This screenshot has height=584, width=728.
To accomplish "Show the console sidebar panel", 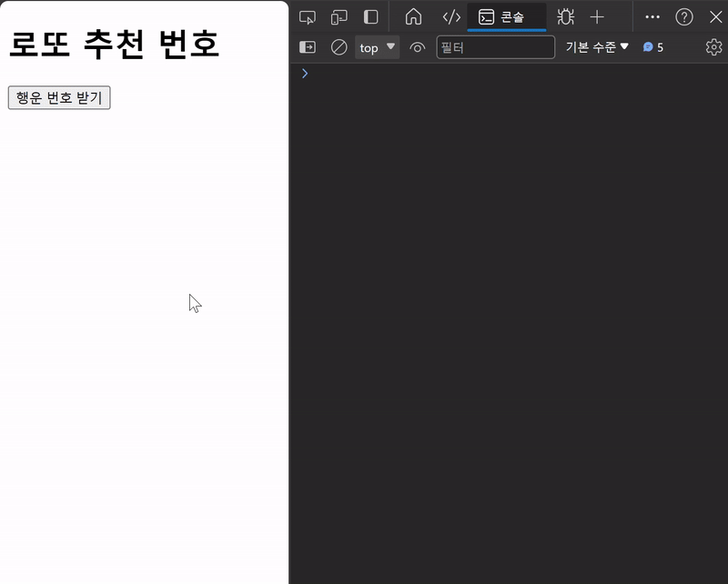I will (308, 47).
